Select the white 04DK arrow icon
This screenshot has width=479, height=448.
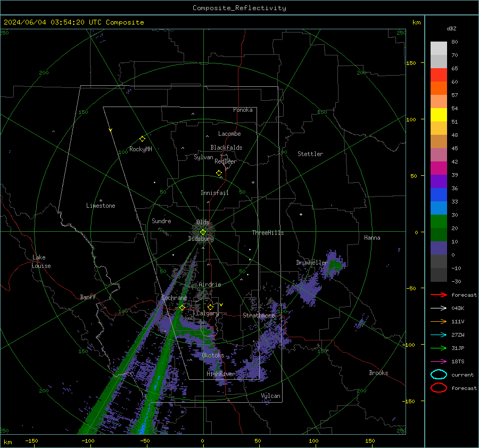(x=439, y=308)
